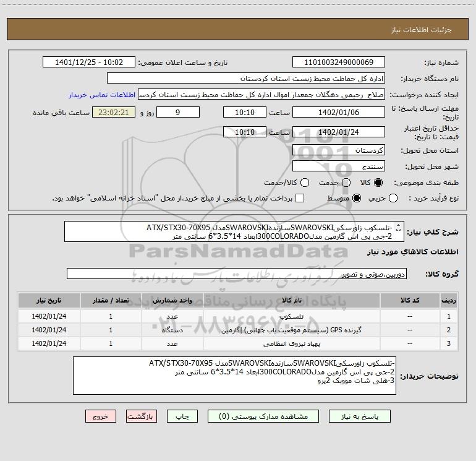476x461 pixels.
Task: Click the واحد شمارش column header
Action: 172,300
